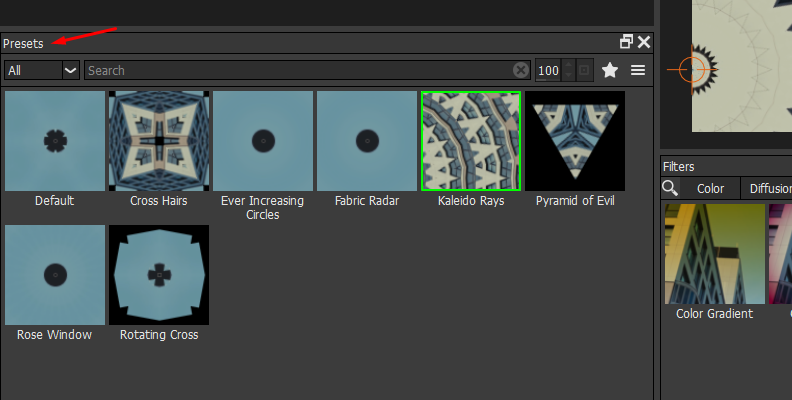Click the Filters search magnifier icon
The image size is (792, 400).
click(x=670, y=188)
